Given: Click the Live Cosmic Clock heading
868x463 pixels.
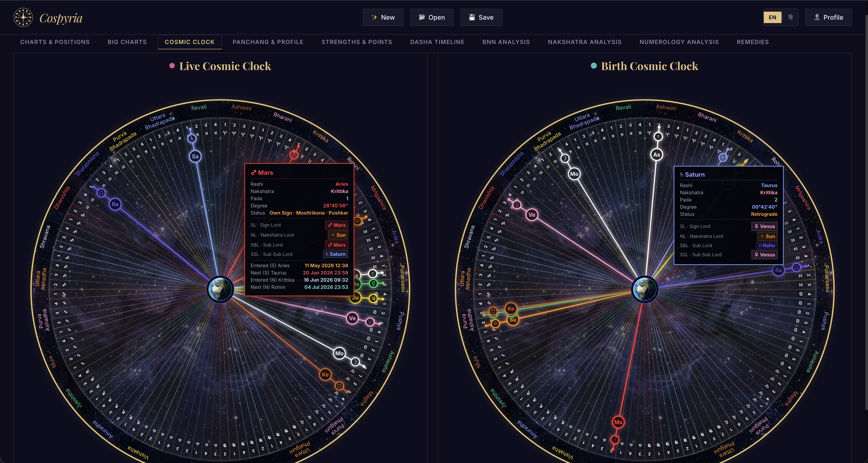Looking at the screenshot, I should tap(225, 66).
